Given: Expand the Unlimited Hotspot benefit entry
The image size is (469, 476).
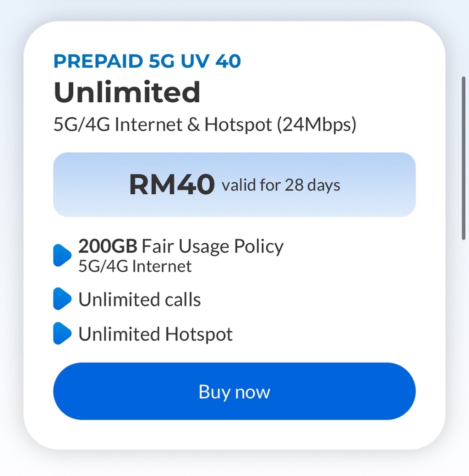Looking at the screenshot, I should (x=155, y=334).
